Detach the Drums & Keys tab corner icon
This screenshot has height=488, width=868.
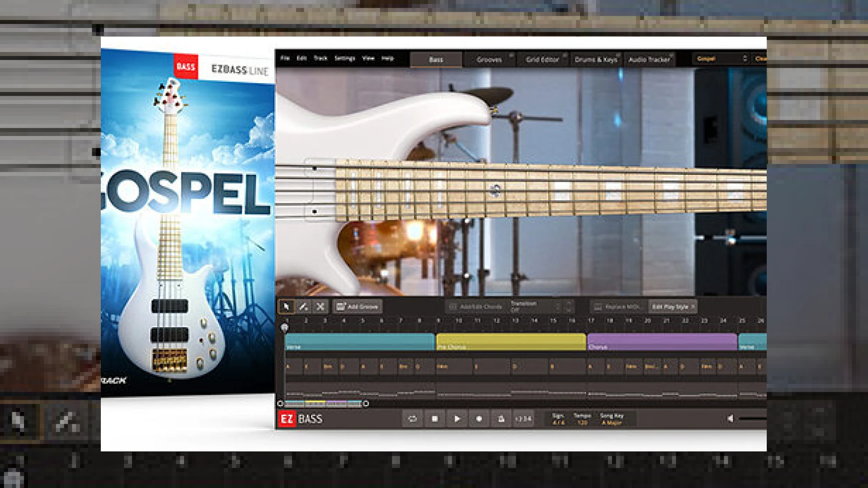click(618, 55)
